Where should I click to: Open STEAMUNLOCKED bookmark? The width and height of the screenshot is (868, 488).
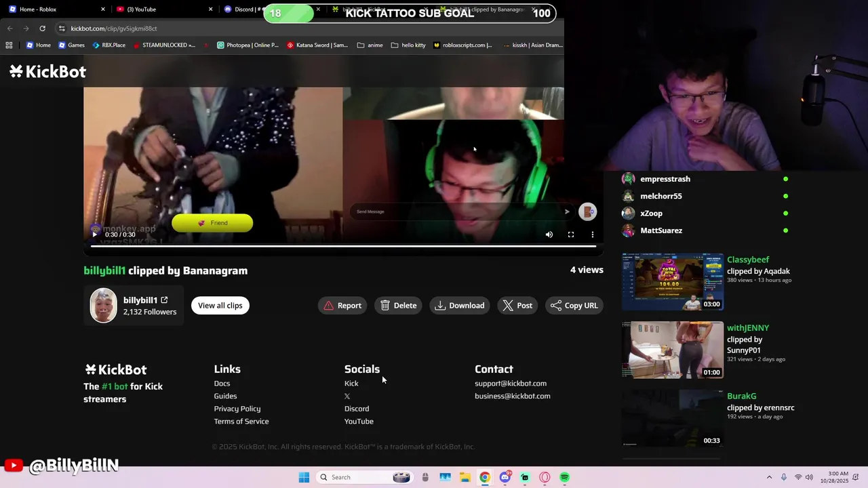coord(164,45)
